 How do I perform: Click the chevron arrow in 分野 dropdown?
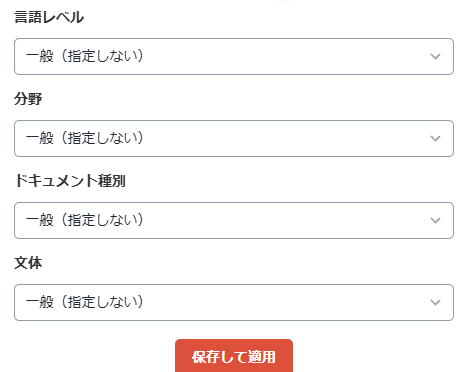click(x=435, y=138)
